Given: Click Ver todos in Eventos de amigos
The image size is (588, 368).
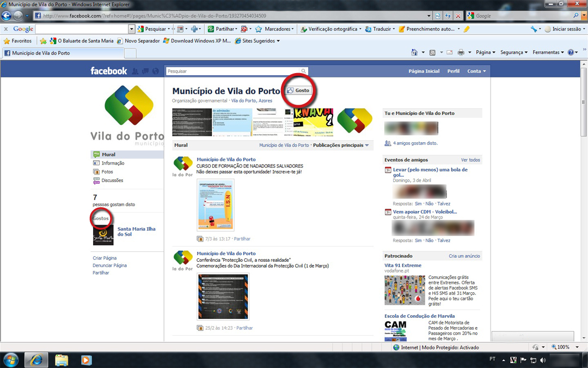Looking at the screenshot, I should pyautogui.click(x=470, y=160).
